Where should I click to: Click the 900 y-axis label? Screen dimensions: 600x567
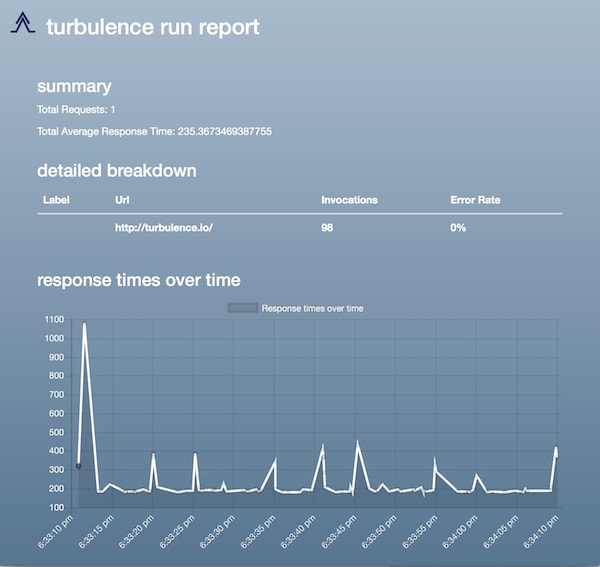click(x=56, y=357)
